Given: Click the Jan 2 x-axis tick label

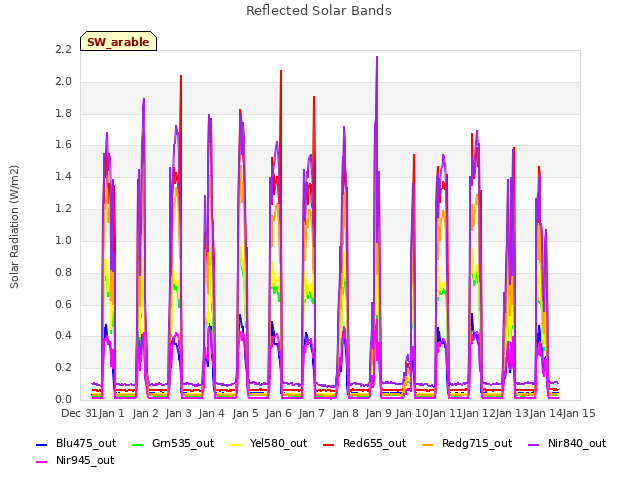Looking at the screenshot, I should (146, 413).
